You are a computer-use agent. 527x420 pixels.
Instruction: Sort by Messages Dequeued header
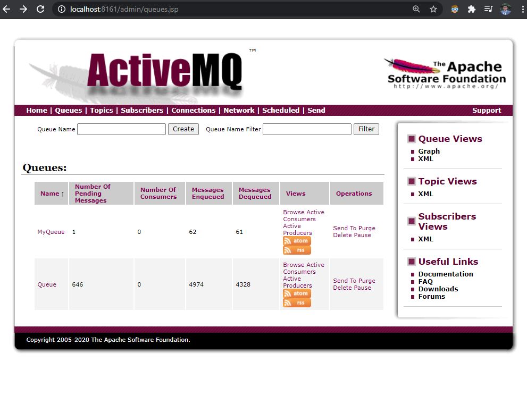tap(255, 193)
